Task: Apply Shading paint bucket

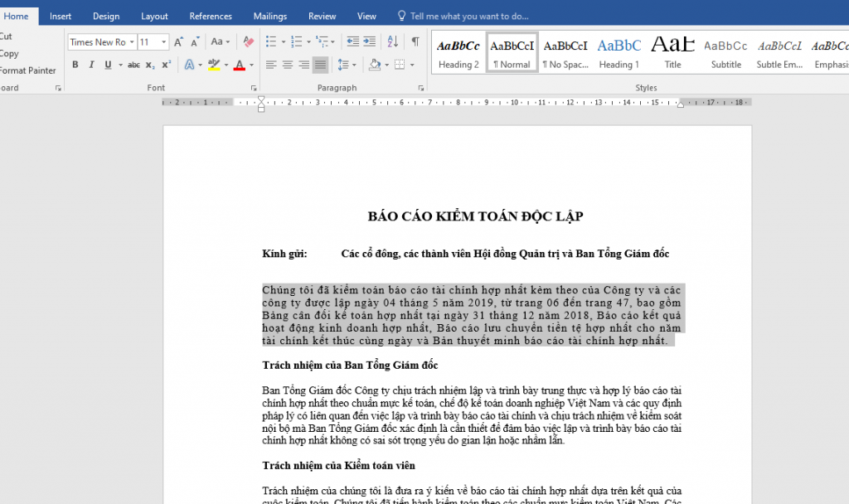Action: (375, 65)
